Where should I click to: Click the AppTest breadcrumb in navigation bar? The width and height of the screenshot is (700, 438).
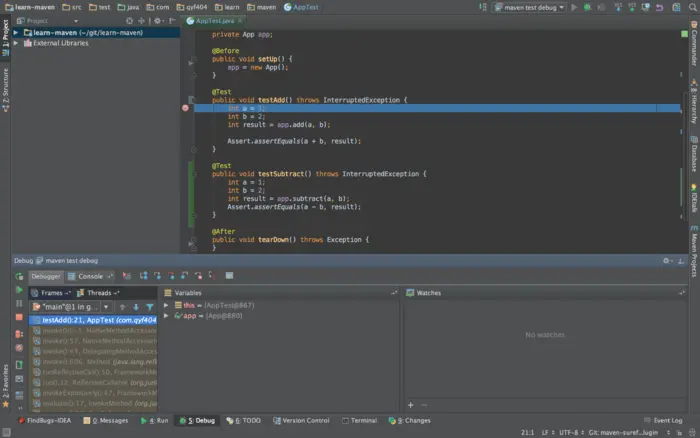(x=301, y=7)
